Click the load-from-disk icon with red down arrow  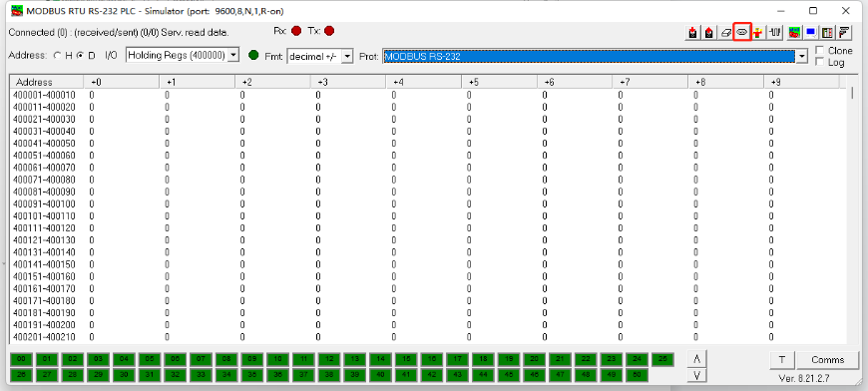(x=692, y=33)
